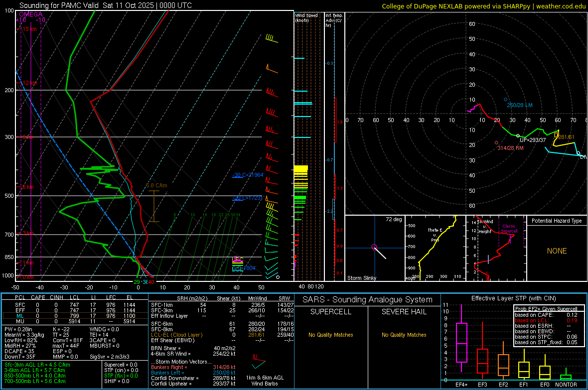Click 'No Quality Matches' under SEVERE HAIL
Viewport: 588px width, 390px height.
click(x=404, y=335)
